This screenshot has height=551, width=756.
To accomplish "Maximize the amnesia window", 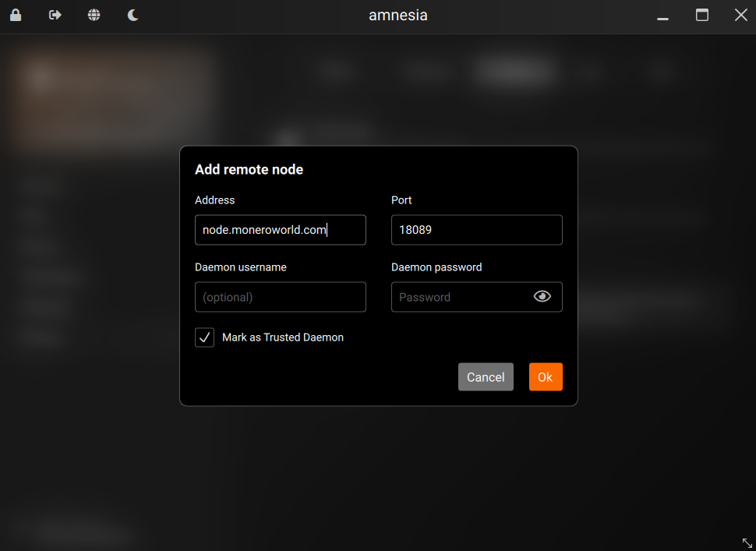I will 702,15.
